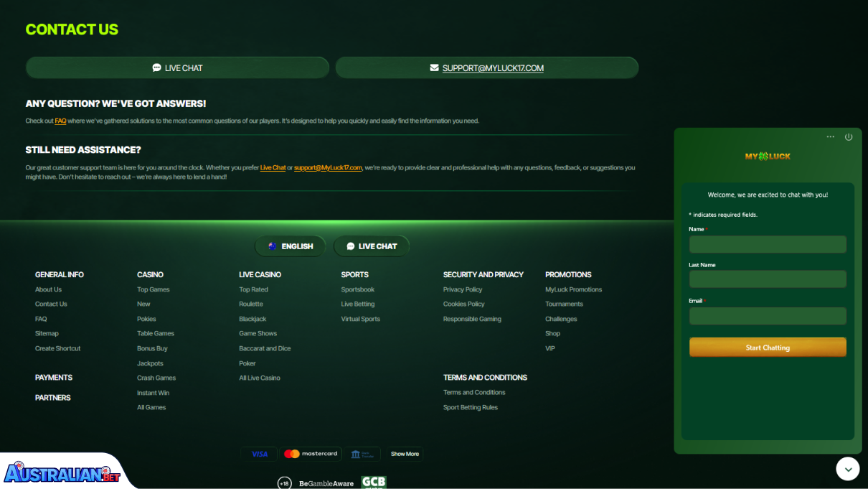Screen dimensions: 868x489
Task: Open MyLuck Promotions footer link
Action: (573, 289)
